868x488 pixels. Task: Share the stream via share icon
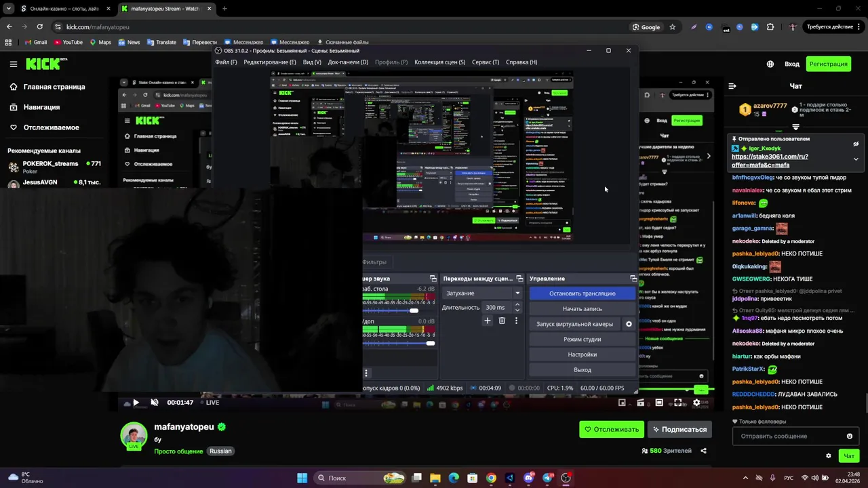click(x=703, y=451)
